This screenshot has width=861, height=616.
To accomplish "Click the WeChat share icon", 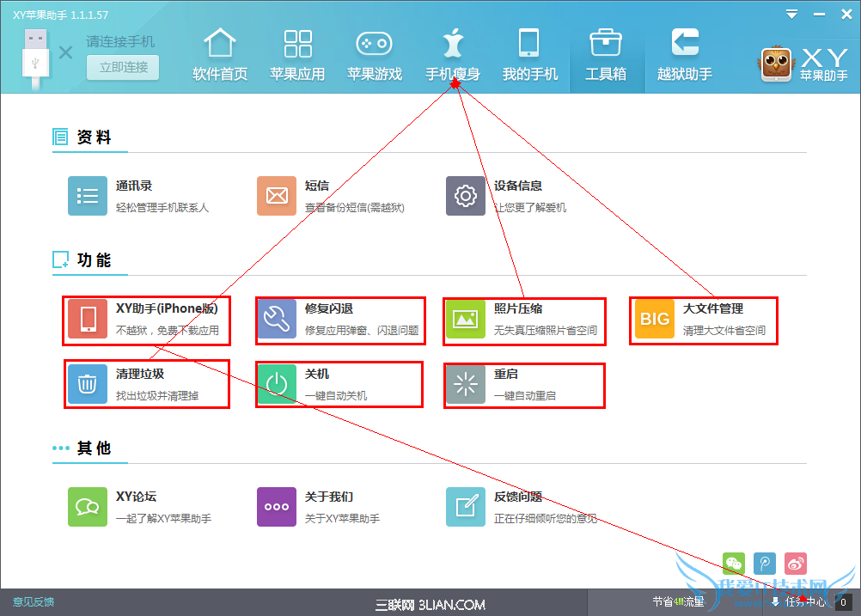I will tap(734, 564).
